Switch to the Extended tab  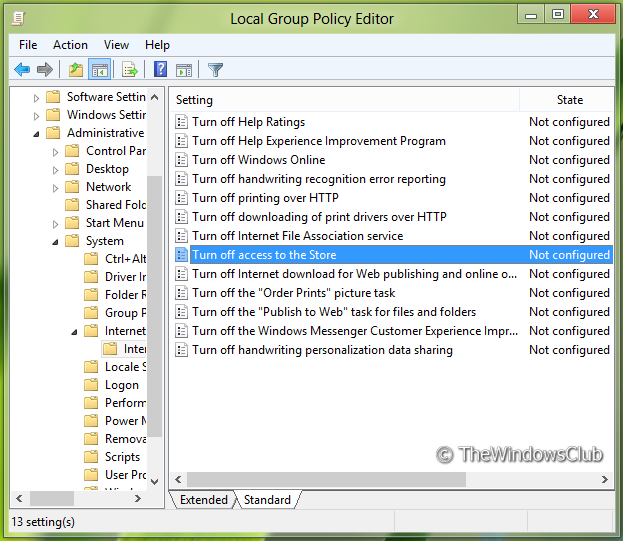203,500
